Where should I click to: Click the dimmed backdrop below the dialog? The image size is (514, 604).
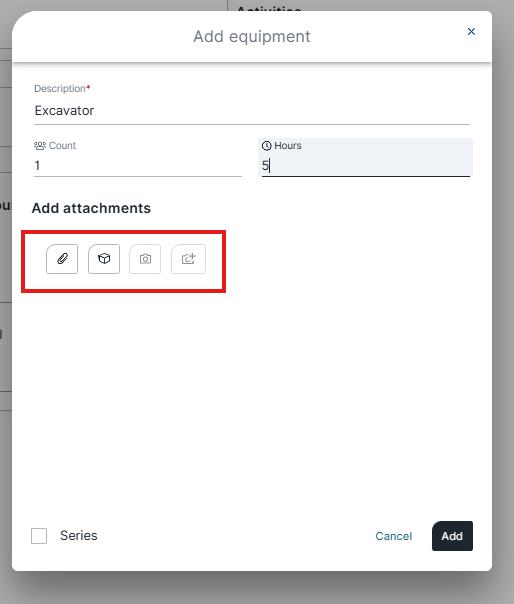[257, 589]
